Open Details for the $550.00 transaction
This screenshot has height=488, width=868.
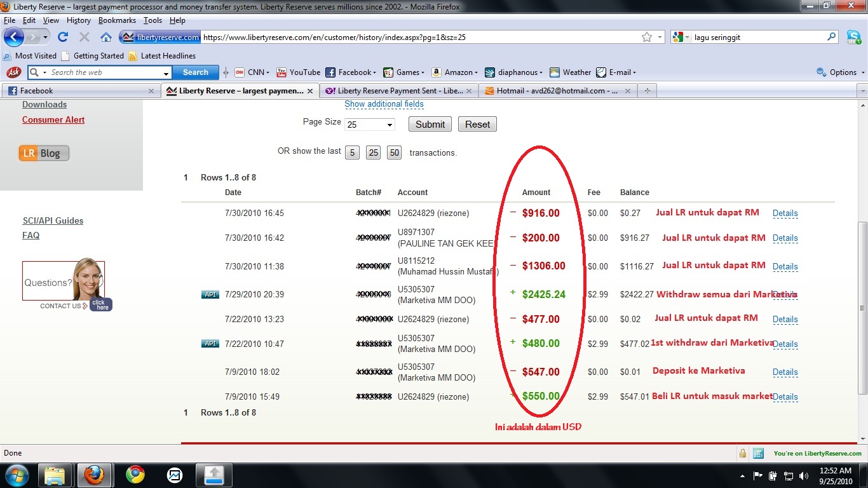[x=785, y=397]
